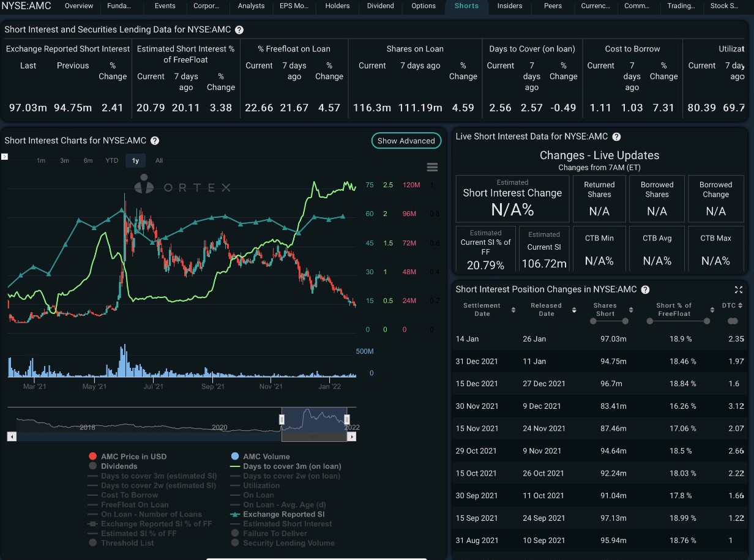This screenshot has height=560, width=754.
Task: Toggle AMC Price in USD series
Action: (x=127, y=457)
